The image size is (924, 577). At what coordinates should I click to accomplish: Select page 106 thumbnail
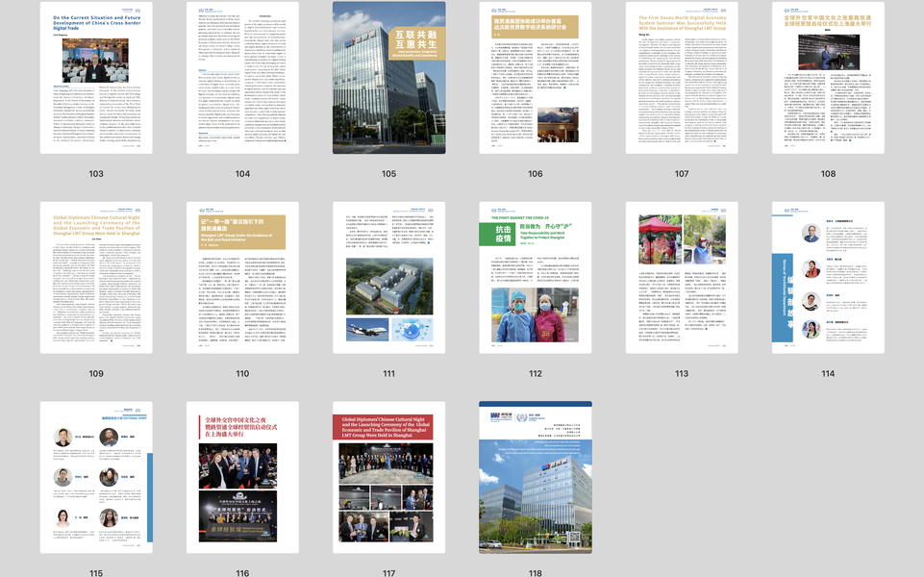click(535, 78)
